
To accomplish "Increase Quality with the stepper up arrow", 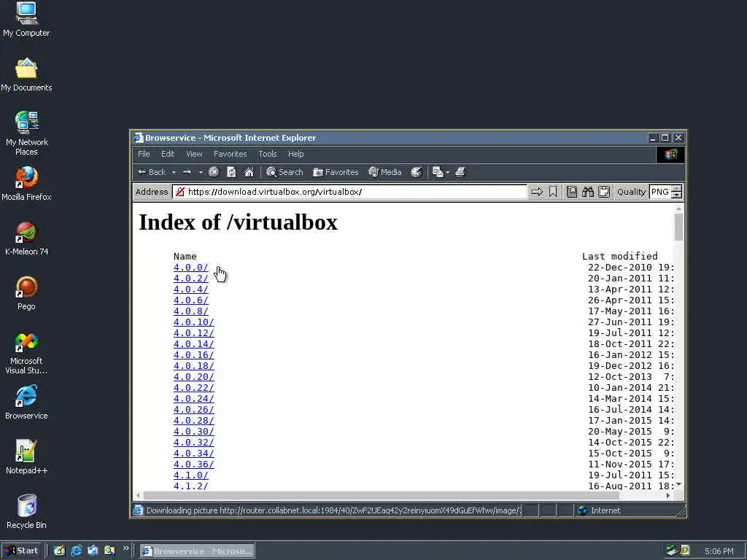I will [676, 189].
